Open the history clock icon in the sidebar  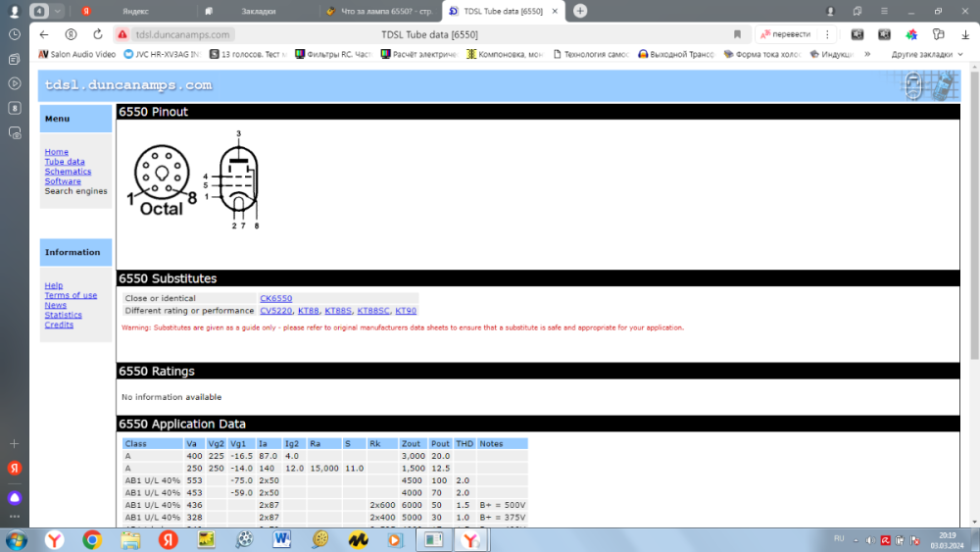[x=15, y=34]
